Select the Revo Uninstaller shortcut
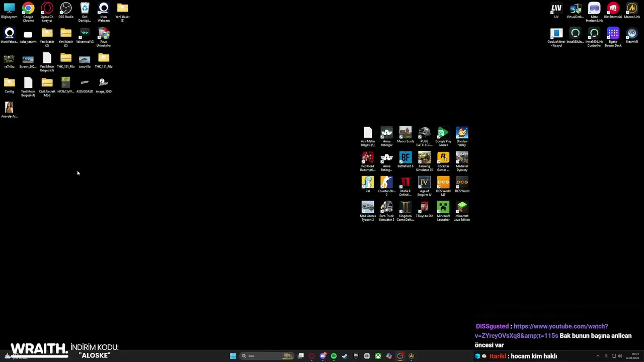644x362 pixels. (104, 38)
